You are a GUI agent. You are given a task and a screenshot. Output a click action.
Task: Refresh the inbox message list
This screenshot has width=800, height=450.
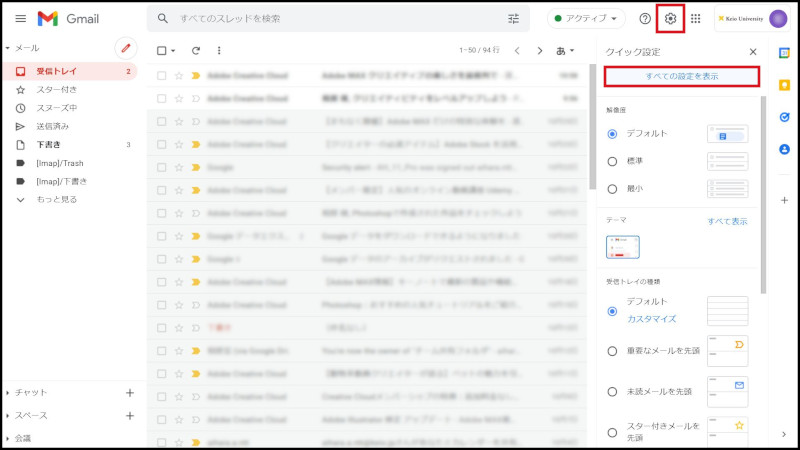tap(196, 50)
